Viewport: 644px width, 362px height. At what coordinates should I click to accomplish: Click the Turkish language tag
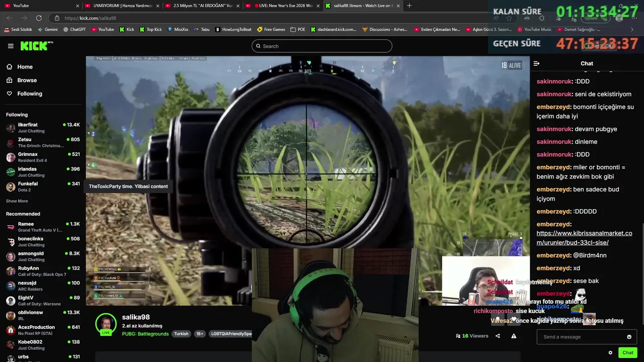coord(181,334)
